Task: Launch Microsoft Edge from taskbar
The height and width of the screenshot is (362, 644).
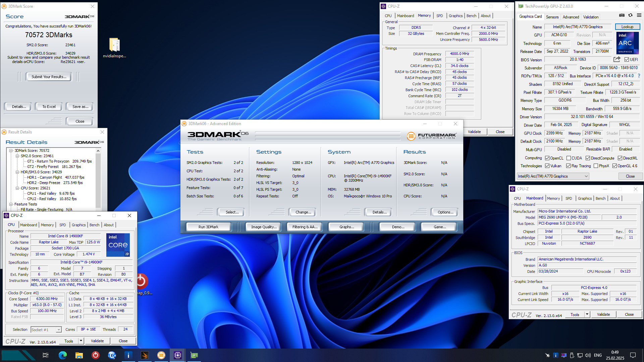Action: [x=63, y=355]
